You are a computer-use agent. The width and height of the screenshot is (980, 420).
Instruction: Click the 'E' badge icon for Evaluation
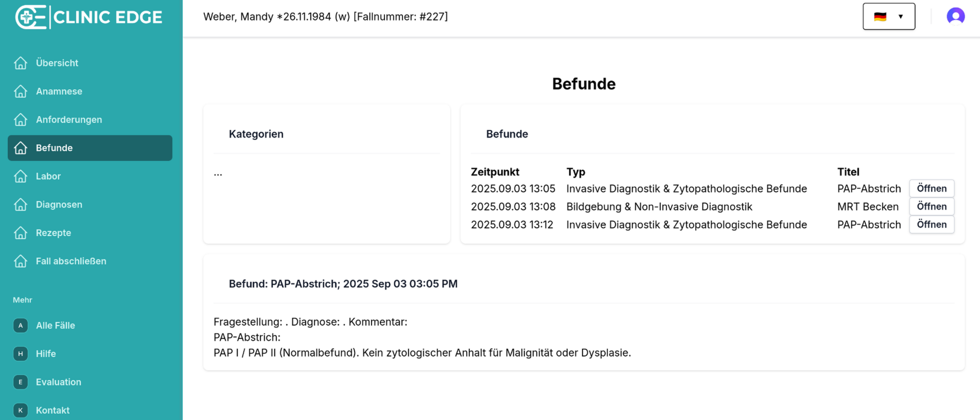point(21,382)
